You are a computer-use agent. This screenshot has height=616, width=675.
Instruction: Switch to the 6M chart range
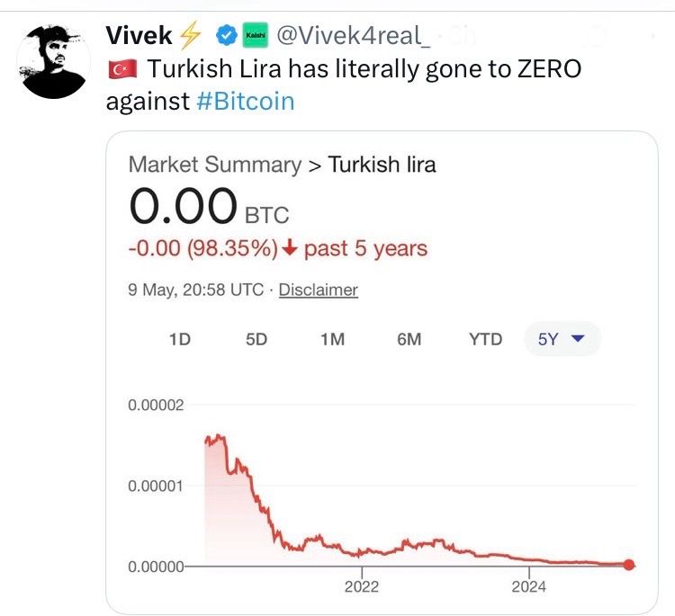(x=409, y=339)
